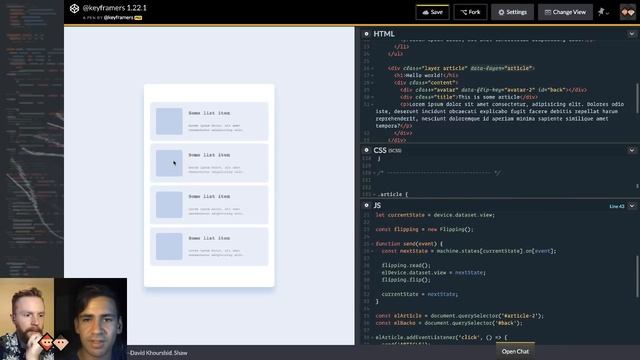Click the first list item avatar square
The image size is (640, 360).
(x=169, y=121)
